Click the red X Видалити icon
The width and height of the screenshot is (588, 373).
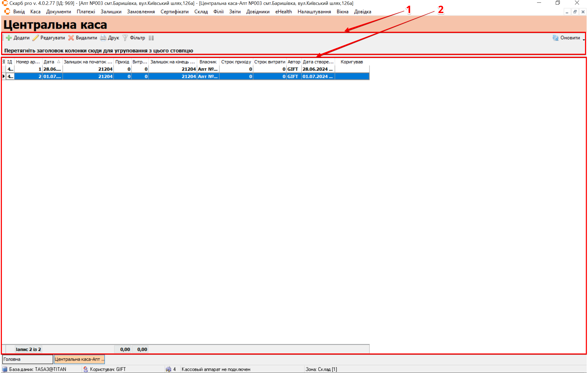click(x=71, y=38)
